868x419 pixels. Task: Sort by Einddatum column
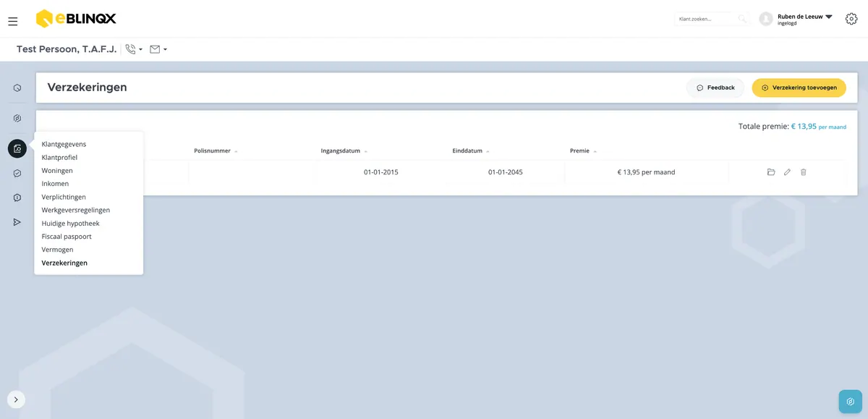(x=471, y=151)
